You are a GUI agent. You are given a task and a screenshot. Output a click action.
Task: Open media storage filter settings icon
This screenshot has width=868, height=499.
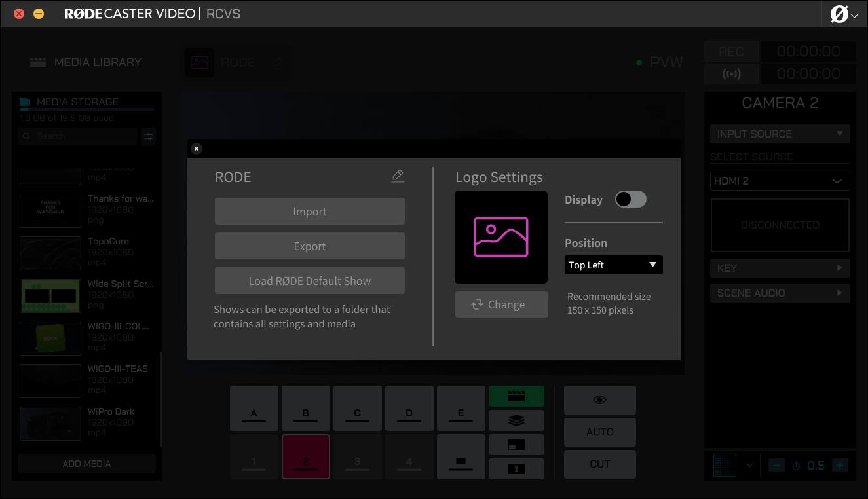pos(149,136)
